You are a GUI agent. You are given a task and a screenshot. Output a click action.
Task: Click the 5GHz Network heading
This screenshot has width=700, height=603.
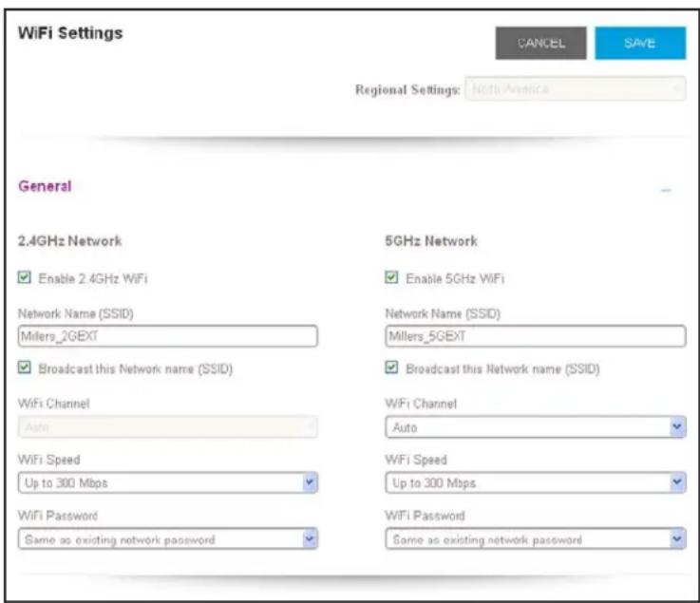point(431,241)
